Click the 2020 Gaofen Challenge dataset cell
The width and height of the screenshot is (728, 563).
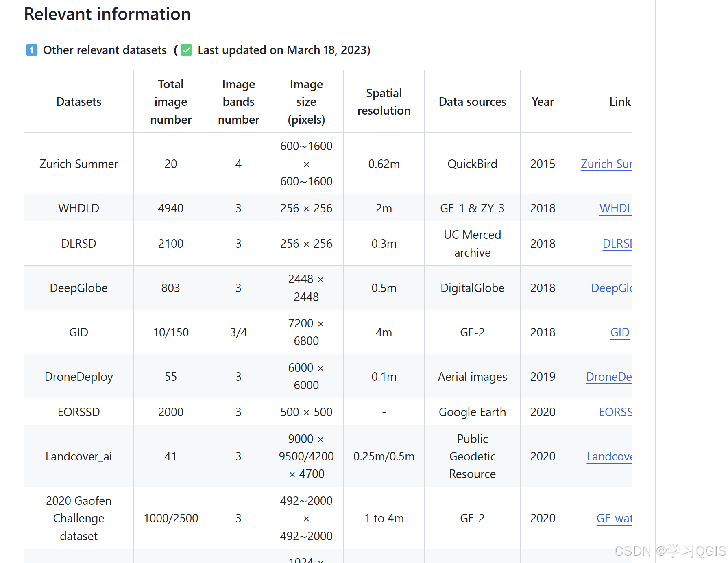tap(79, 518)
